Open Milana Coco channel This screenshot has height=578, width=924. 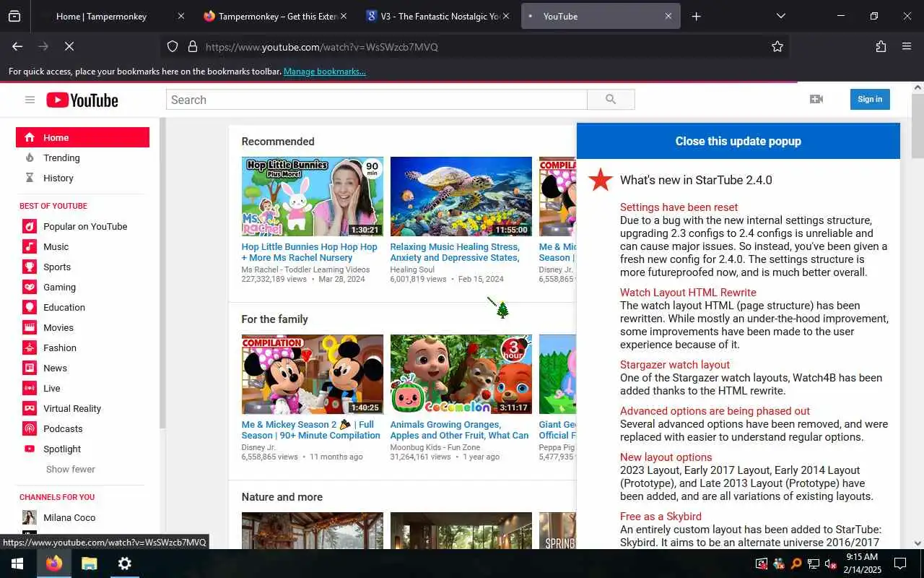69,517
